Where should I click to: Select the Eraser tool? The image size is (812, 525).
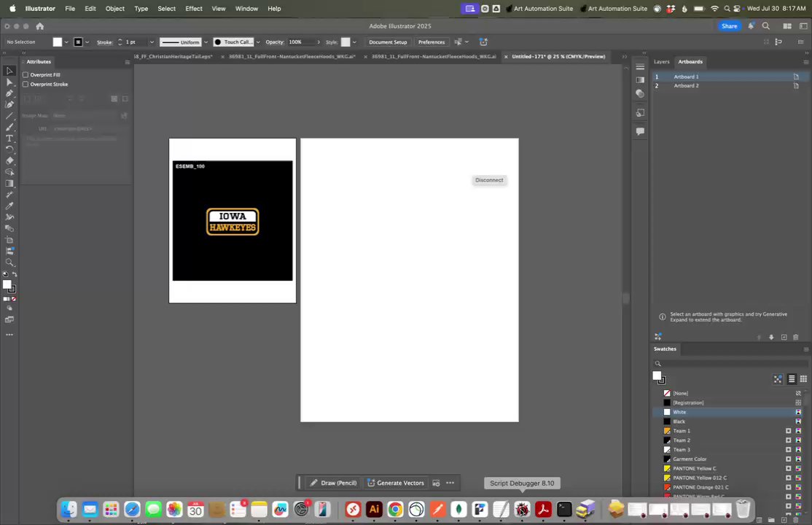pyautogui.click(x=9, y=160)
